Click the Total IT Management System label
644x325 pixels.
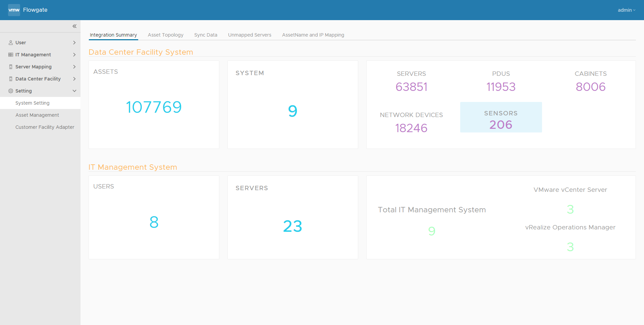(x=432, y=210)
